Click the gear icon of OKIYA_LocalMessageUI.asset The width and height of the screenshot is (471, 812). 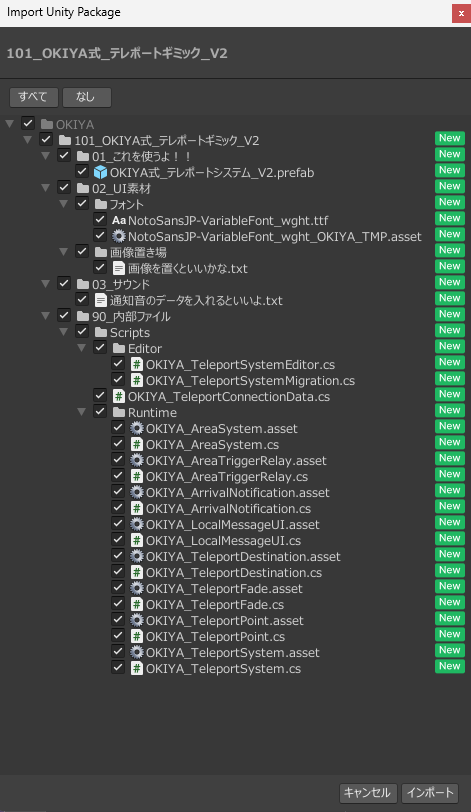[x=136, y=525]
